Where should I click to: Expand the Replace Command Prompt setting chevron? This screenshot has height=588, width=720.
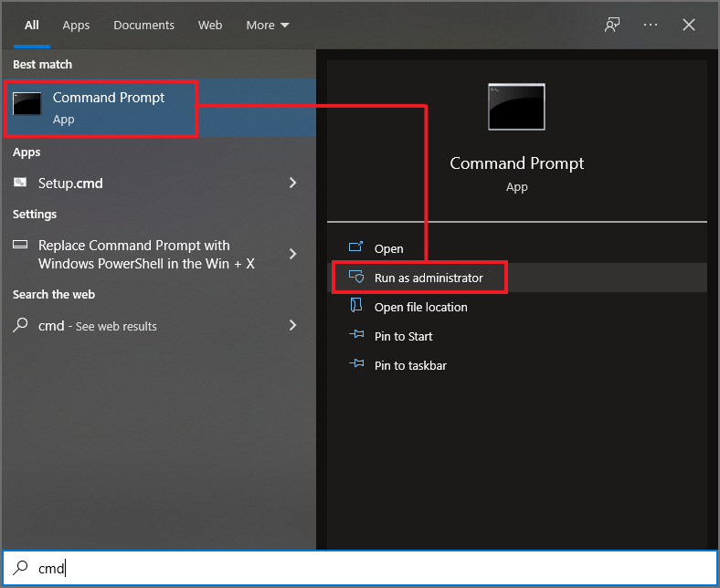click(293, 254)
